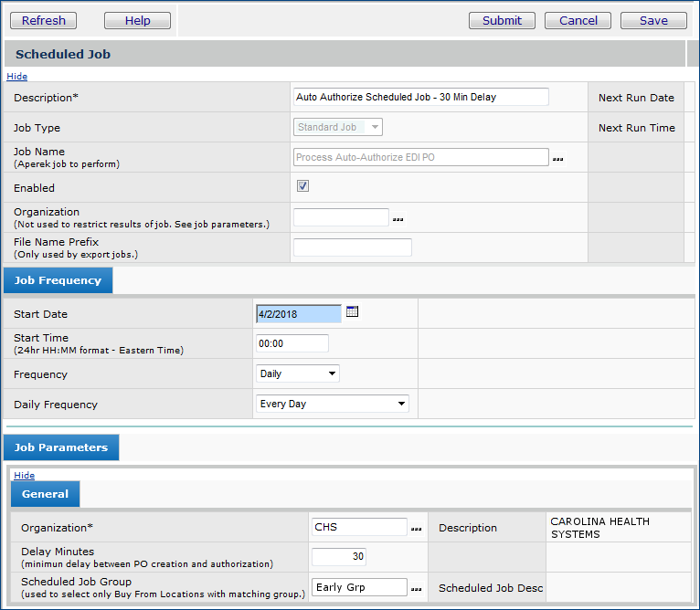The height and width of the screenshot is (610, 700).
Task: Focus the Delay Minutes input field
Action: 339,557
